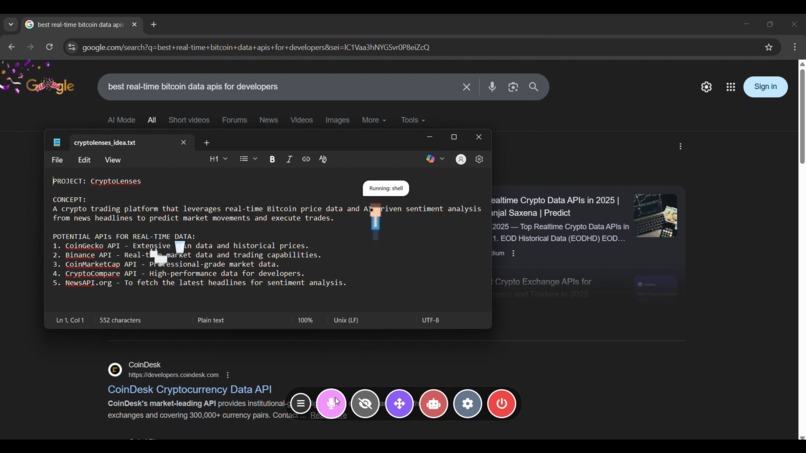This screenshot has height=453, width=806.
Task: Switch to the Images search tab
Action: coord(337,120)
